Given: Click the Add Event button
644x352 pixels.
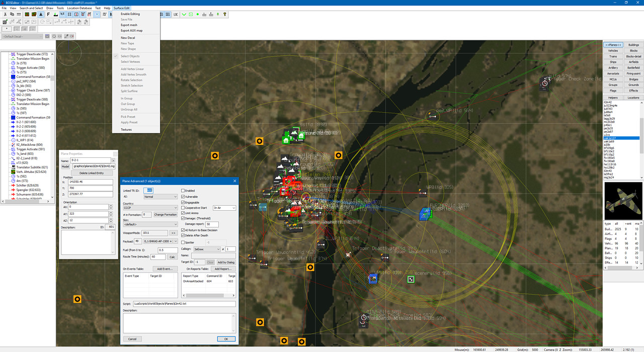Looking at the screenshot, I should 165,269.
